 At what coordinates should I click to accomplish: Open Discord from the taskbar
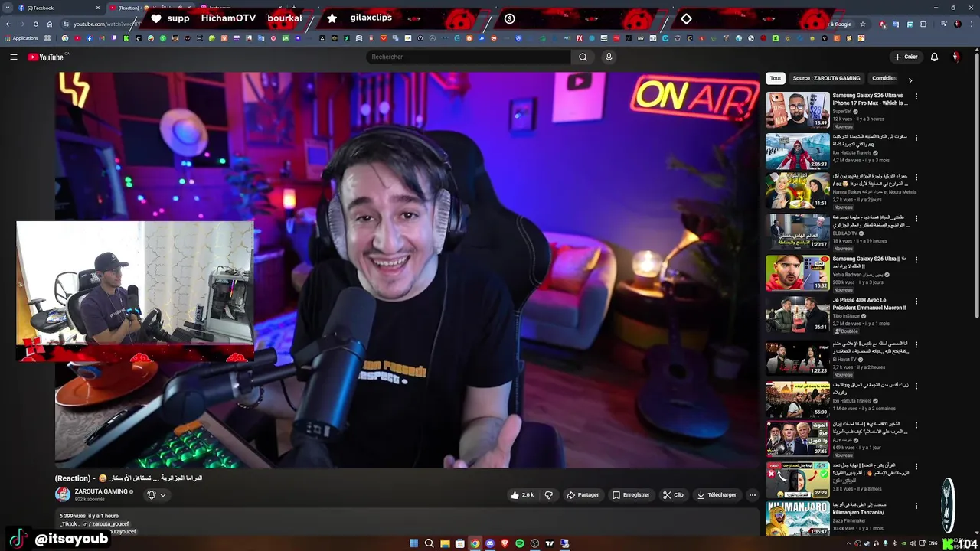(490, 543)
